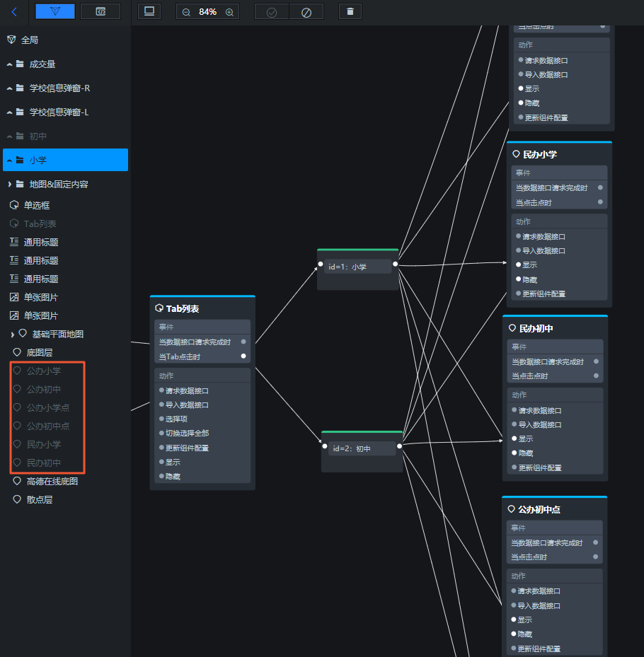The image size is (644, 657).
Task: Select 公办初中点 in the sidebar list
Action: (48, 426)
